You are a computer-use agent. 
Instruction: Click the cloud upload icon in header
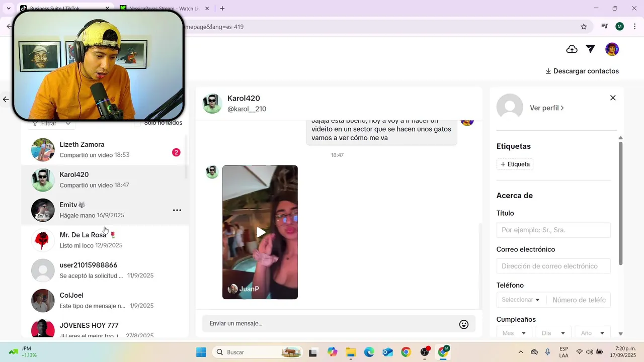click(572, 49)
